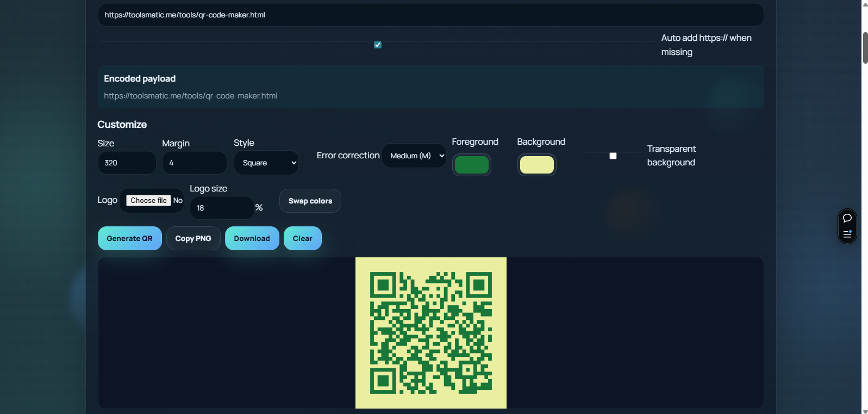This screenshot has height=414, width=868.
Task: Enable the Transparent background checkbox
Action: (613, 156)
